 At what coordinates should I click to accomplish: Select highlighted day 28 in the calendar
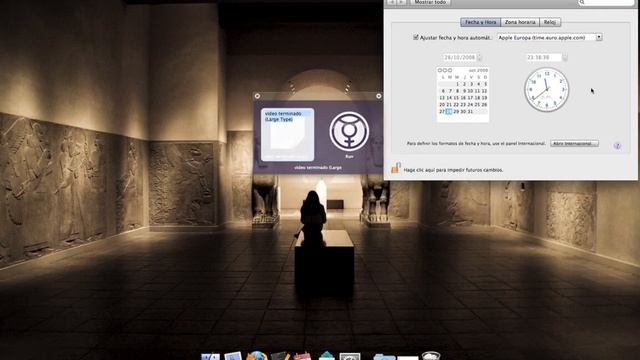[449, 111]
